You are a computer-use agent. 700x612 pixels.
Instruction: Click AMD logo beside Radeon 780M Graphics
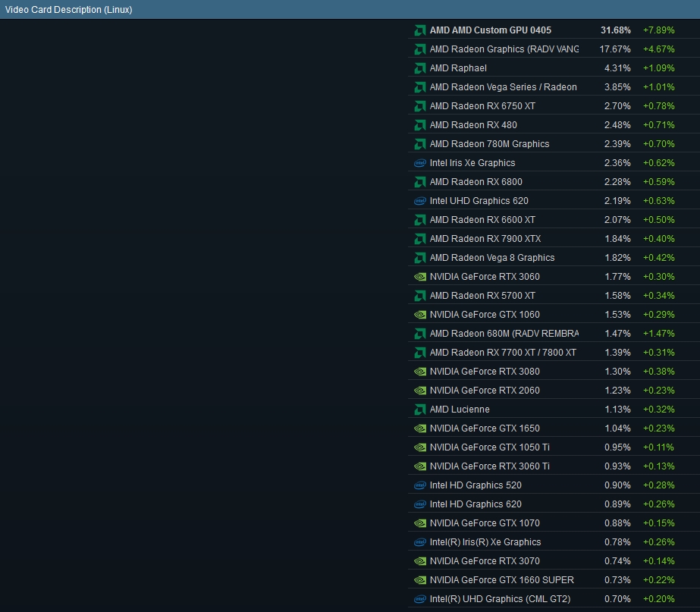(419, 144)
